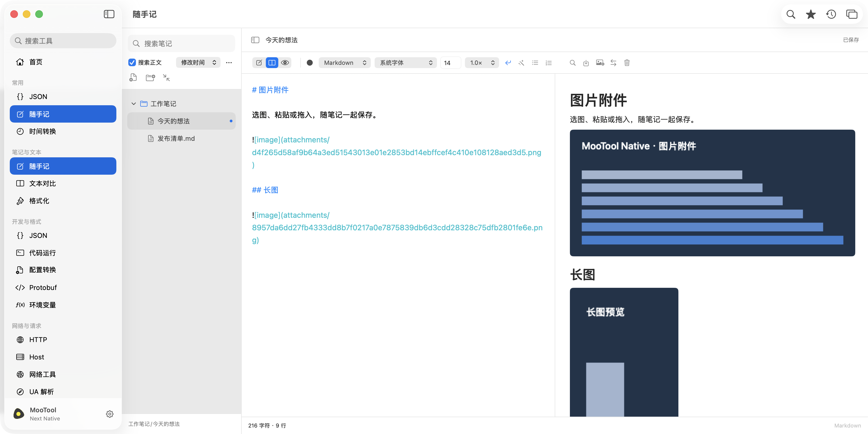Open Protobuf tool in sidebar

(x=63, y=288)
